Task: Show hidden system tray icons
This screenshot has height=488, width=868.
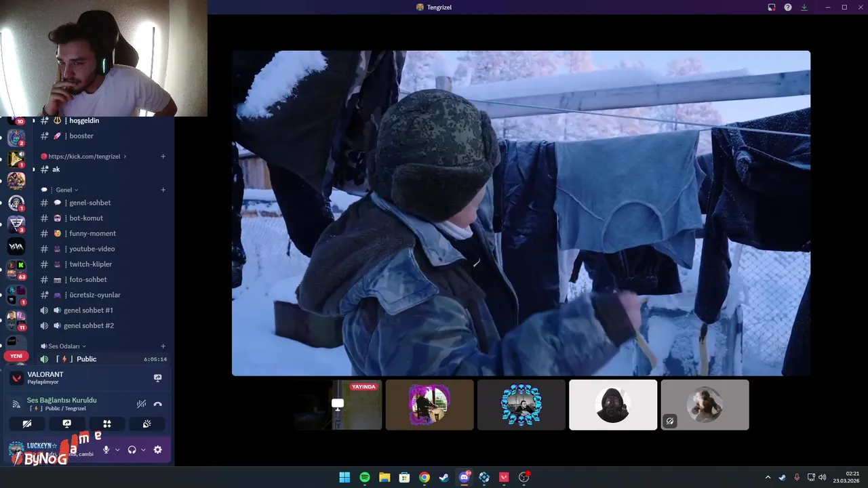Action: coord(768,477)
